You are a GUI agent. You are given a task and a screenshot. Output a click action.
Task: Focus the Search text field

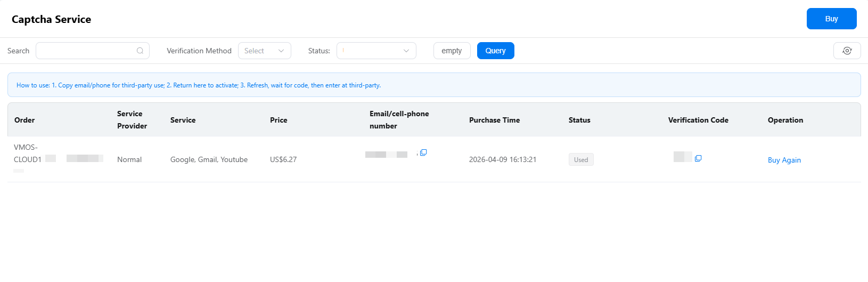pyautogui.click(x=85, y=51)
